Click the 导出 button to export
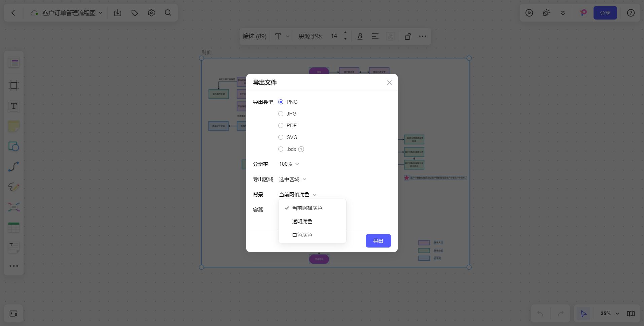 point(378,241)
